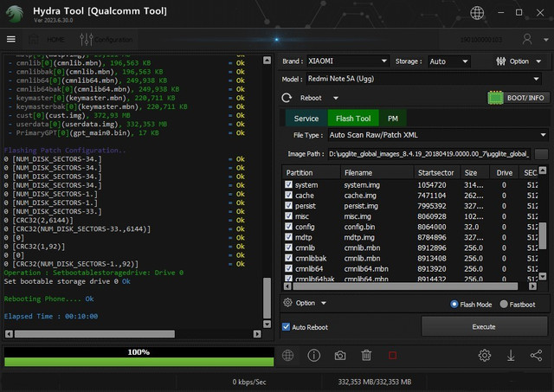Uncheck the system partition checkbox
Viewport: 554px width, 392px height.
click(288, 184)
